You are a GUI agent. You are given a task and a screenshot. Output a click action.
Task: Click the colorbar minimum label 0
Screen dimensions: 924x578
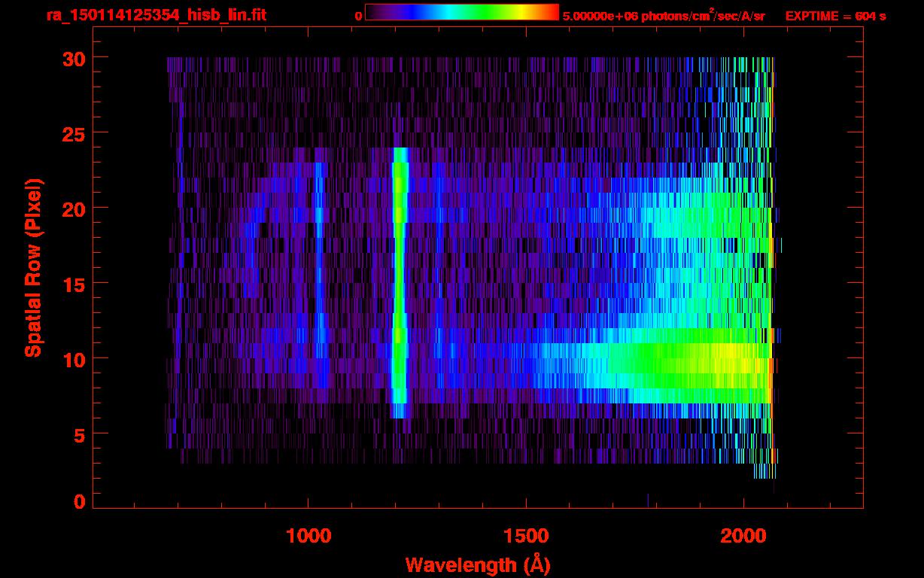[358, 16]
